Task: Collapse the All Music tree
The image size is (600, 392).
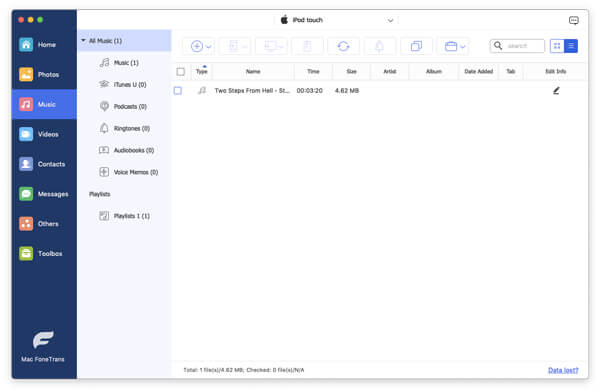Action: 83,41
